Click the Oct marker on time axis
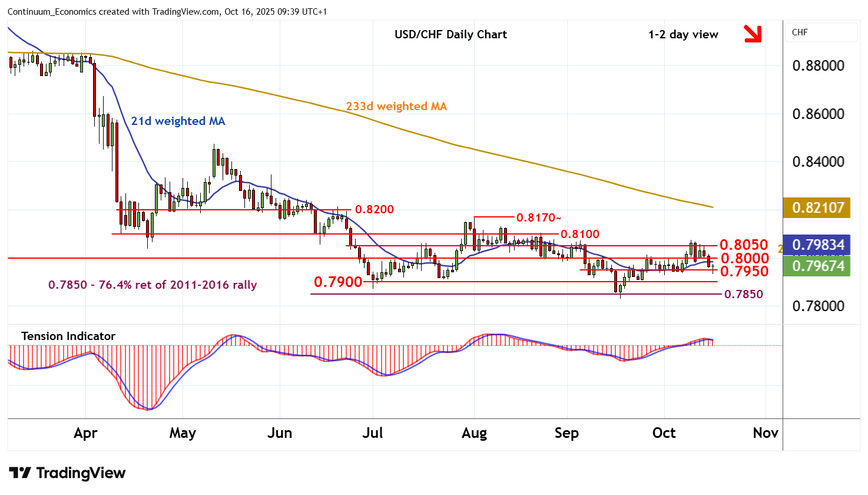 [664, 433]
